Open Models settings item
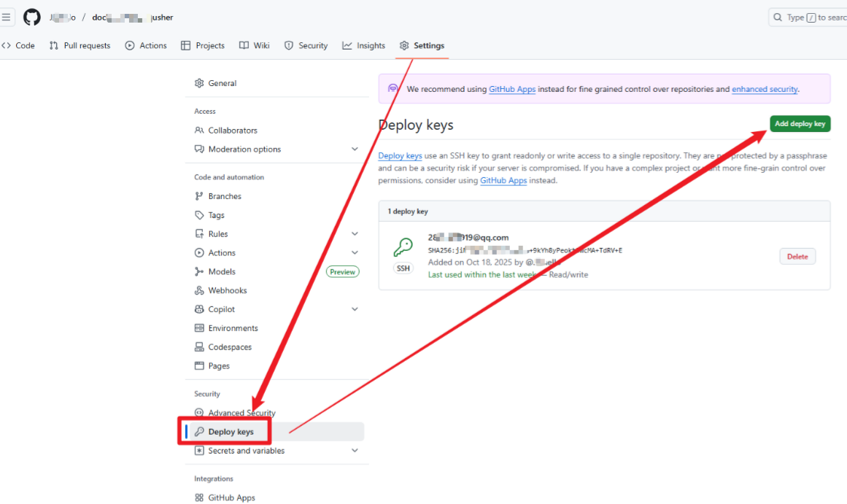 222,272
